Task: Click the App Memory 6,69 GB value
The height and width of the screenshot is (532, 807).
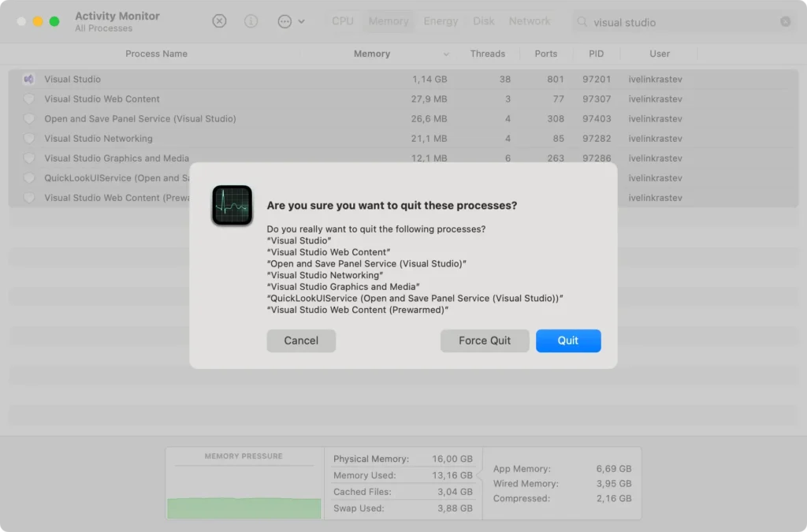Action: pyautogui.click(x=613, y=469)
